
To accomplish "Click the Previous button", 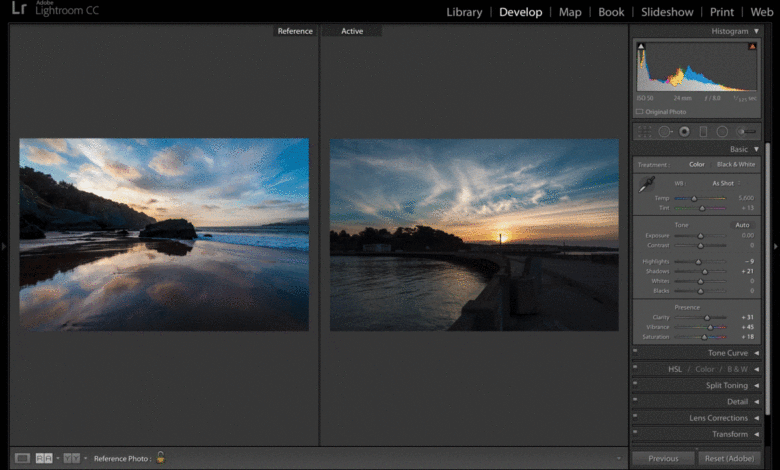I will (663, 458).
